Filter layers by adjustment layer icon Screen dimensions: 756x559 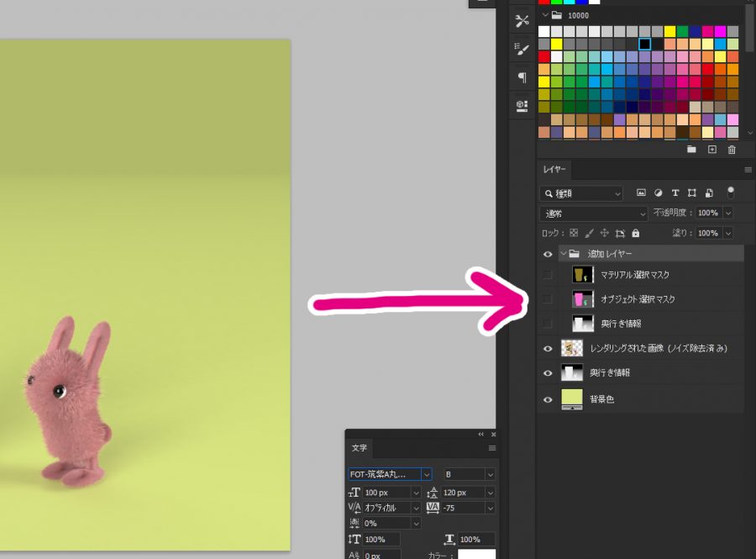[x=658, y=192]
